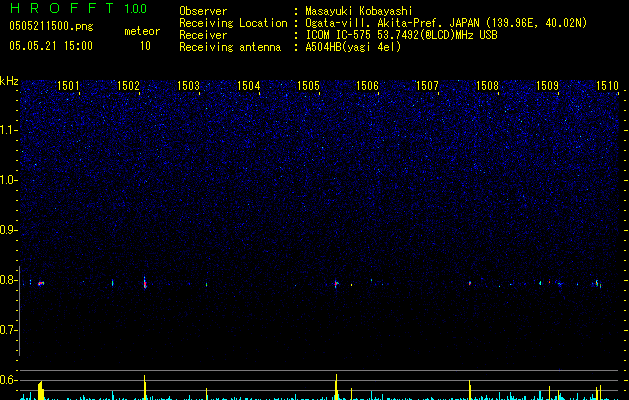Click the tall yellow power spike near 1505
This screenshot has height=400, width=629.
click(336, 387)
